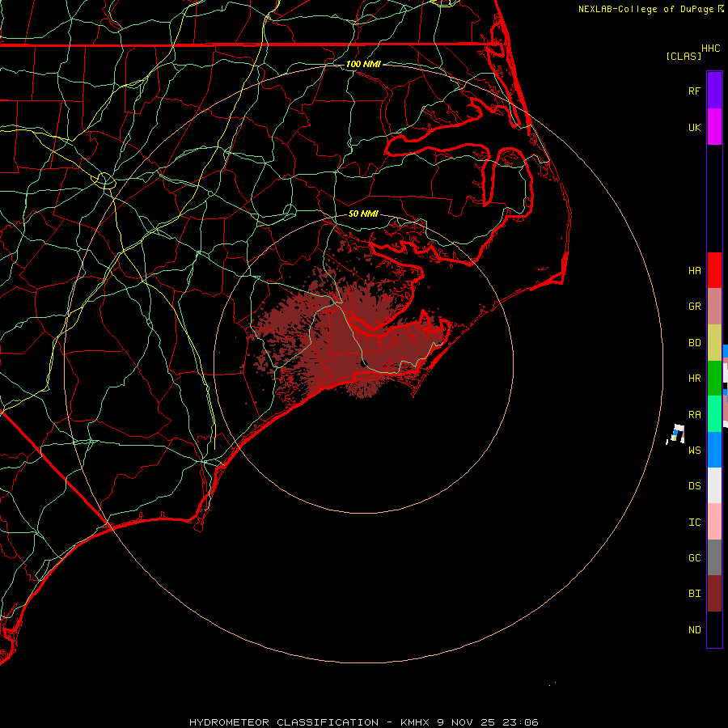Click the BD yellow legend swatch

tap(714, 343)
